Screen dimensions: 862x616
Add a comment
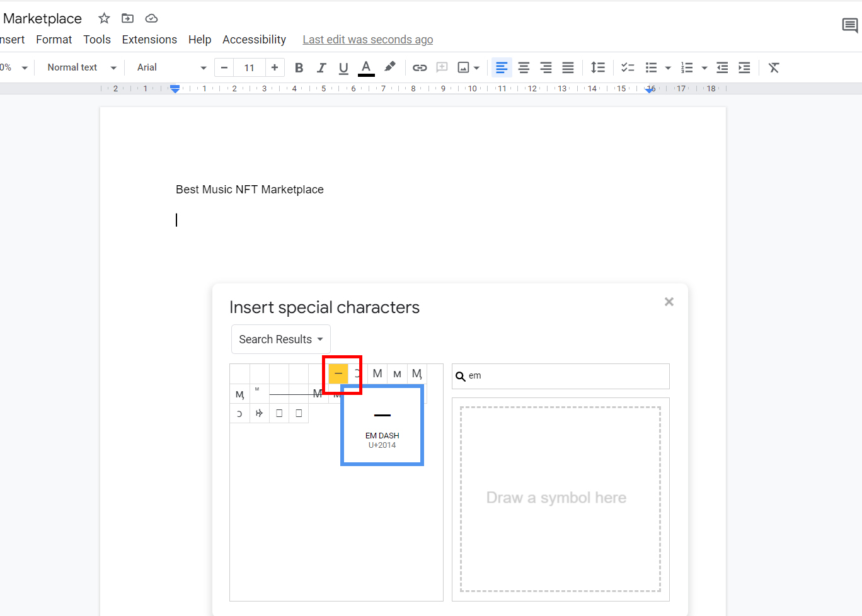[x=442, y=67]
